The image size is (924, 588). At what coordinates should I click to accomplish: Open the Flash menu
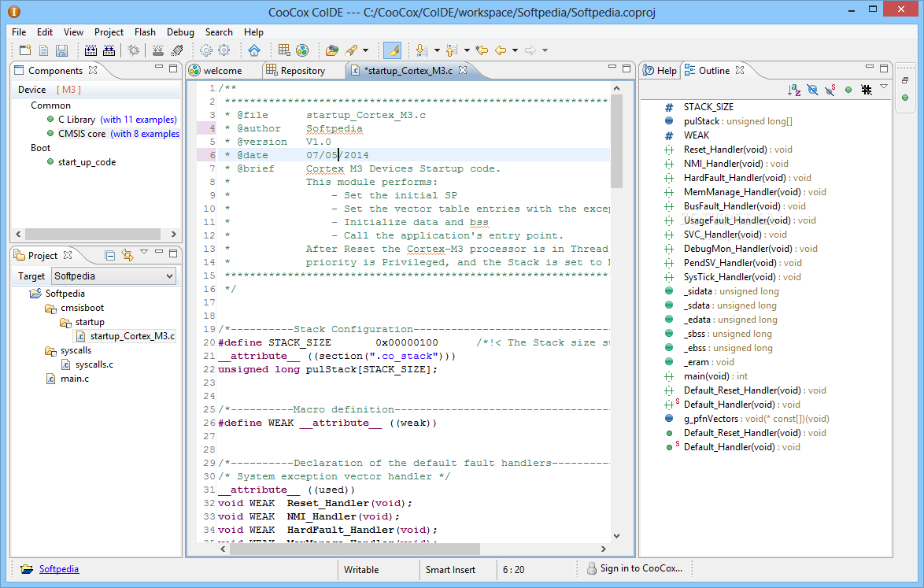145,31
